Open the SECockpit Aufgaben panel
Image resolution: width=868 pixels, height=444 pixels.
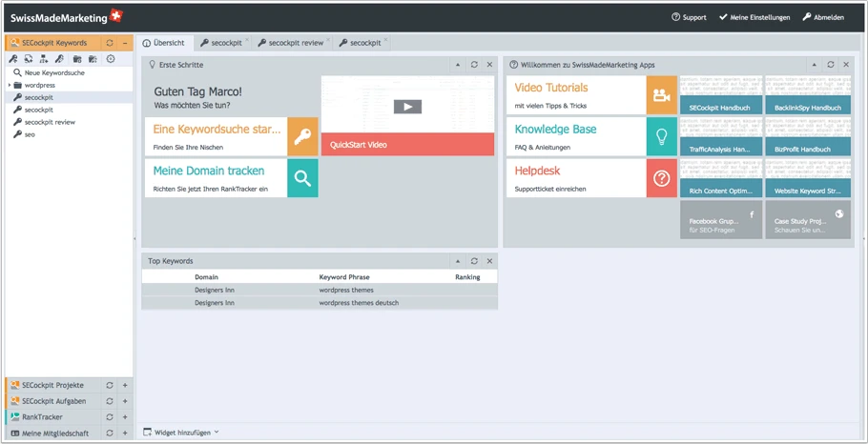(53, 401)
